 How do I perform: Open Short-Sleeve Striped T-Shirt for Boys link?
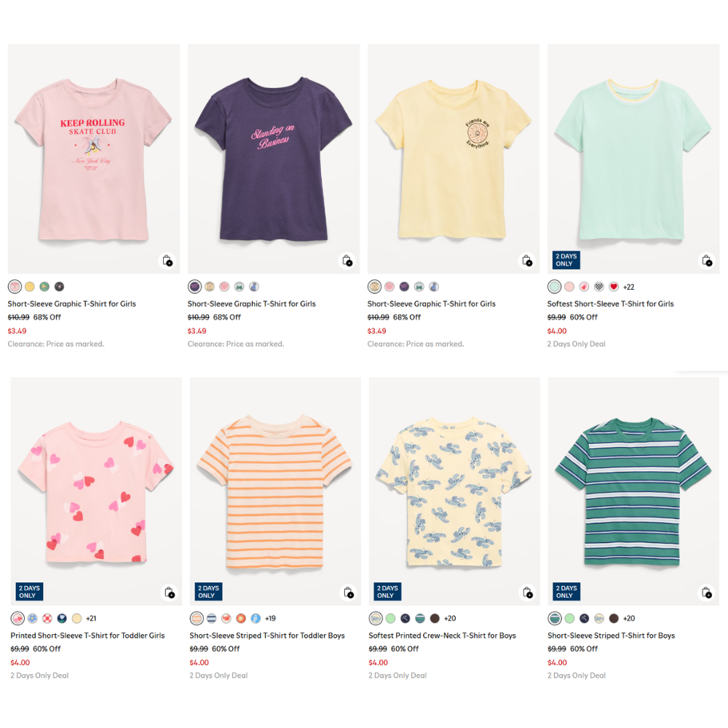click(x=611, y=636)
